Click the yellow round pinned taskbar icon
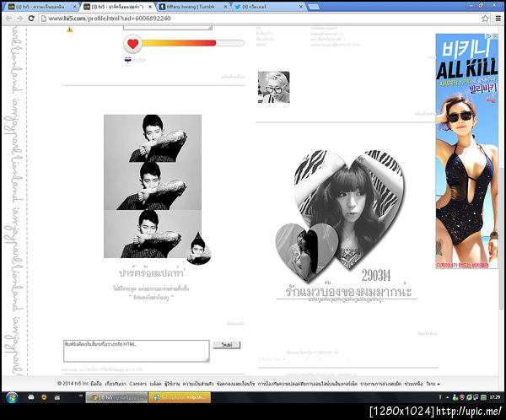 pos(44,397)
